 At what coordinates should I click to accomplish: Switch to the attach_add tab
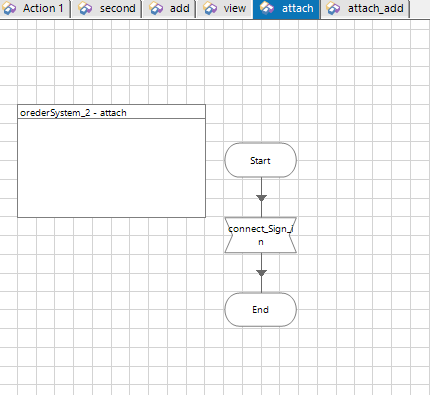[365, 8]
